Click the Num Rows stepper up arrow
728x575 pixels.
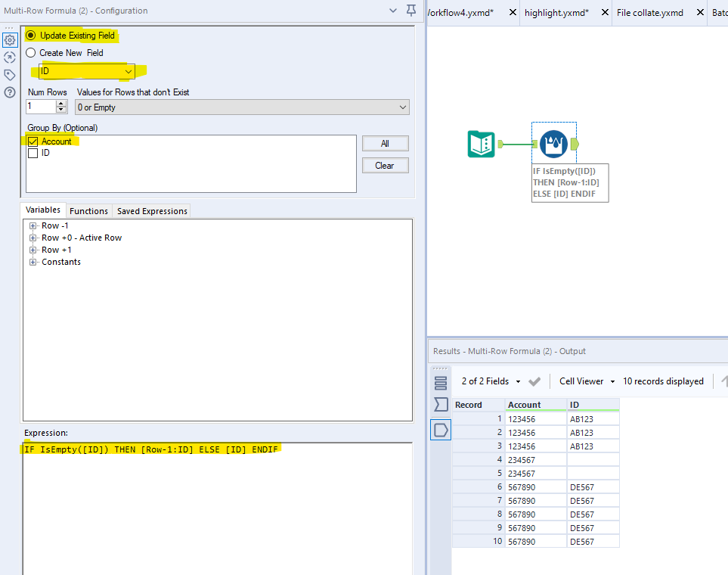(x=59, y=102)
